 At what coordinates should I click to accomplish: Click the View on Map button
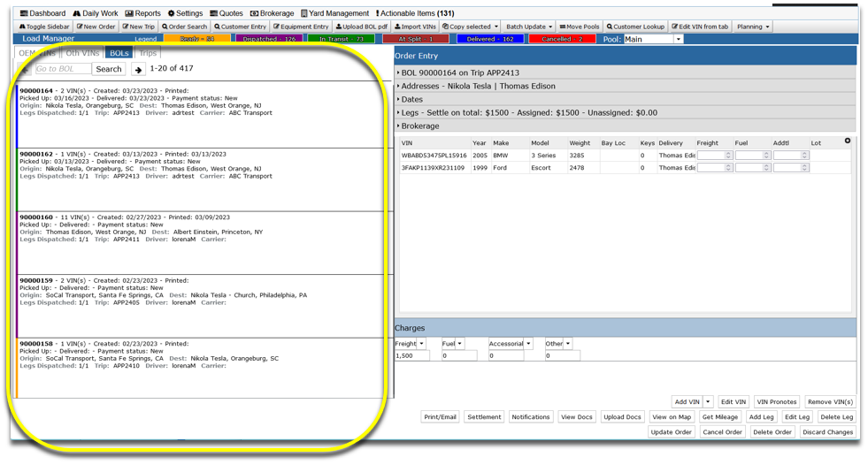click(x=672, y=416)
